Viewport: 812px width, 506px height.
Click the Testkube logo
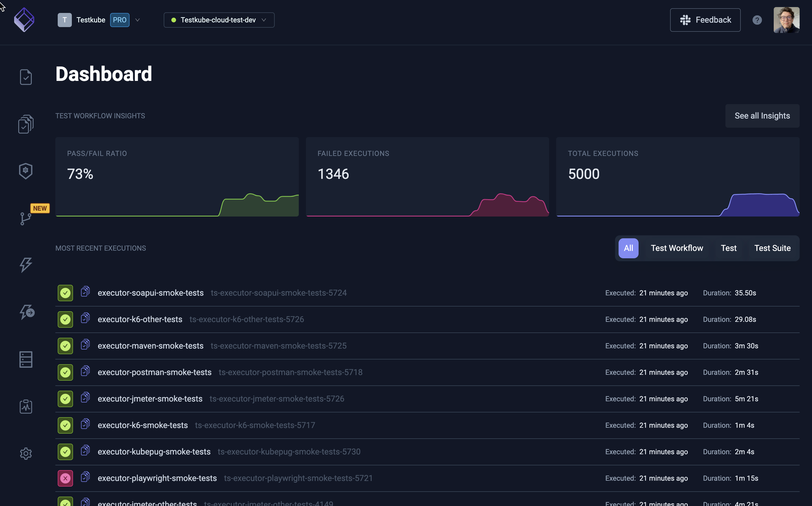click(24, 19)
